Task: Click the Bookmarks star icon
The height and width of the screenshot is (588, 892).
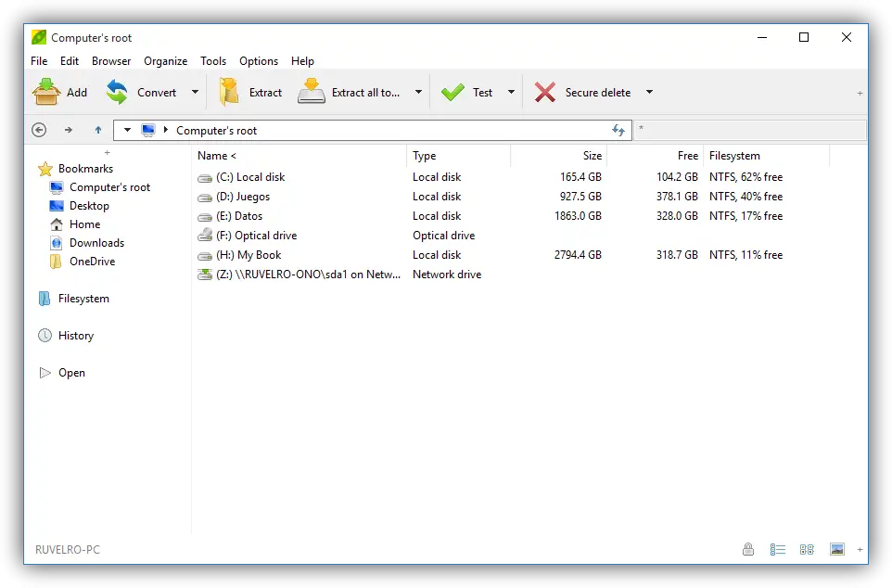Action: click(x=45, y=169)
